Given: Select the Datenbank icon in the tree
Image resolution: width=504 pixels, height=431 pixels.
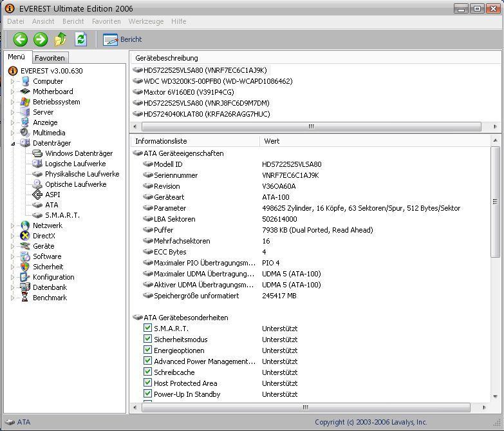Looking at the screenshot, I should [25, 287].
